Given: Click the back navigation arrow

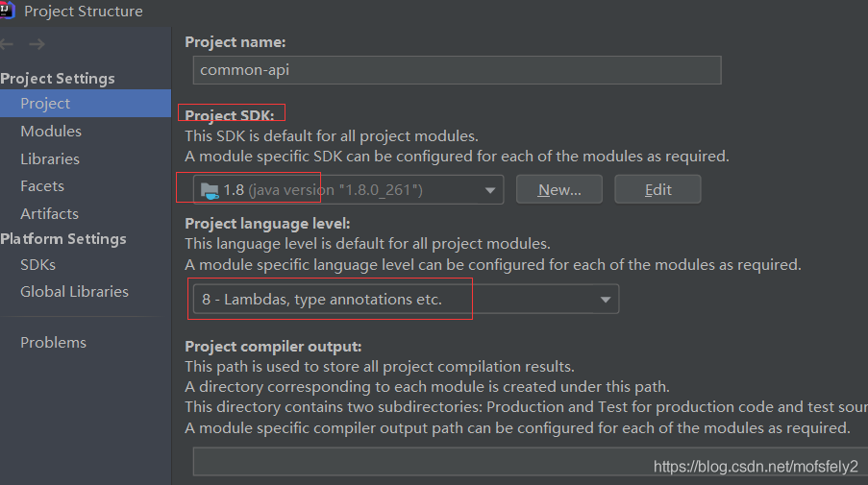Looking at the screenshot, I should coord(8,44).
